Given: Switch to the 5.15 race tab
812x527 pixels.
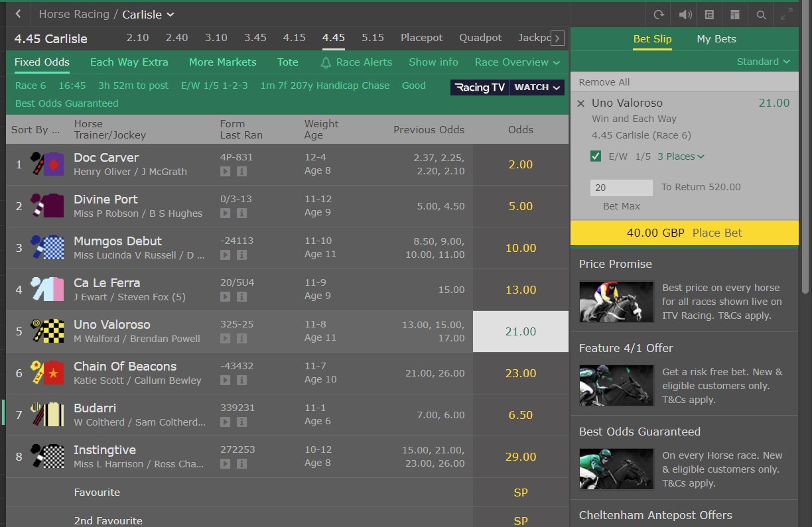Looking at the screenshot, I should (373, 38).
